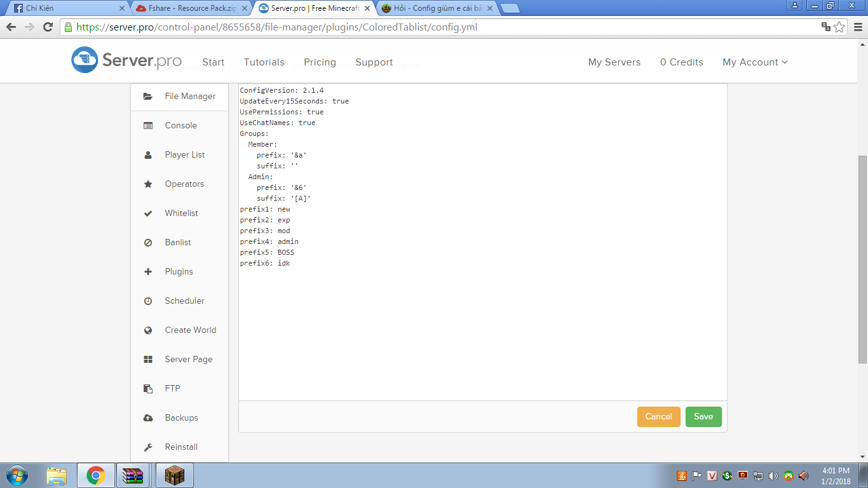
Task: Open the Chrome hamburger menu
Action: (x=857, y=27)
